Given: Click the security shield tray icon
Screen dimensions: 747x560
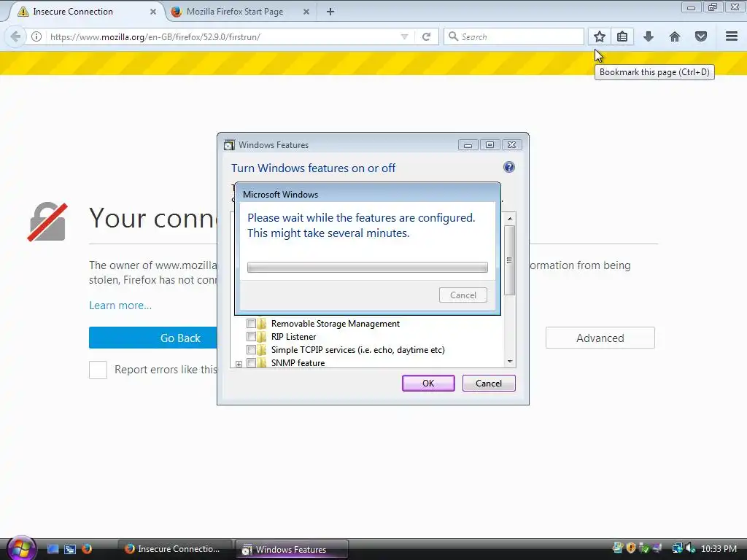Looking at the screenshot, I should point(631,548).
